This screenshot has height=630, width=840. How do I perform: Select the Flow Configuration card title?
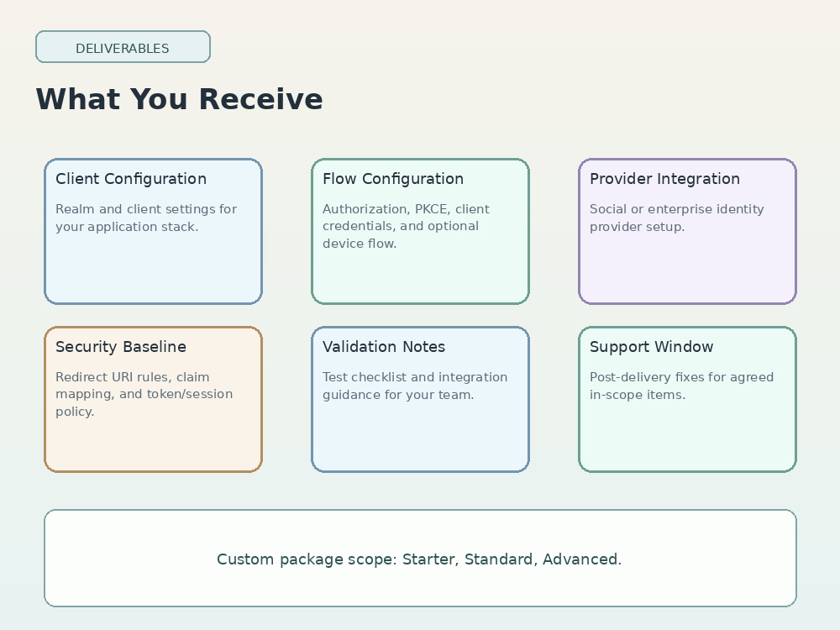point(393,179)
